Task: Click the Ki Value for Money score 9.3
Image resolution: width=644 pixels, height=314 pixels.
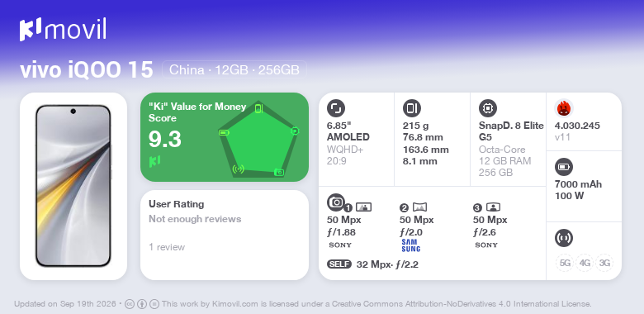Action: pyautogui.click(x=164, y=140)
